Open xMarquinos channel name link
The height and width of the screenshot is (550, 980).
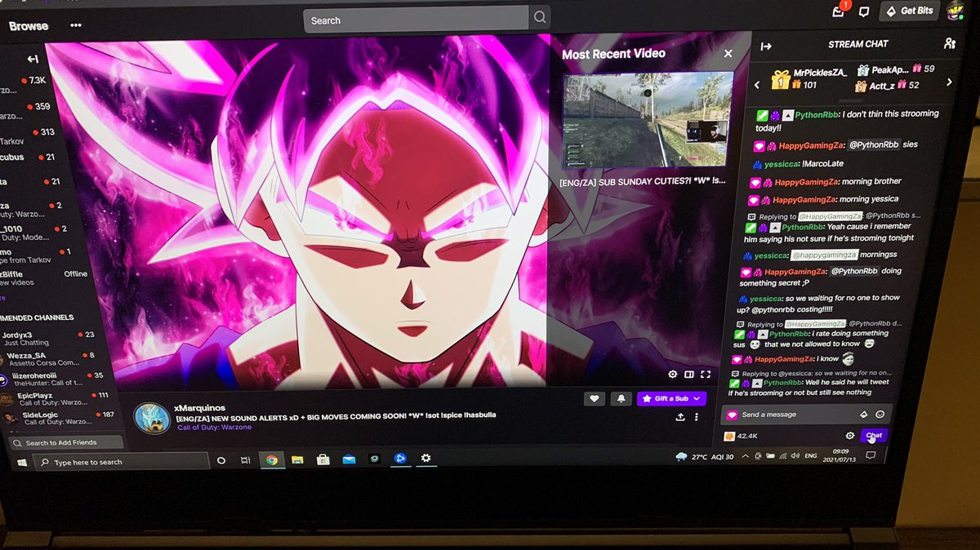[200, 407]
